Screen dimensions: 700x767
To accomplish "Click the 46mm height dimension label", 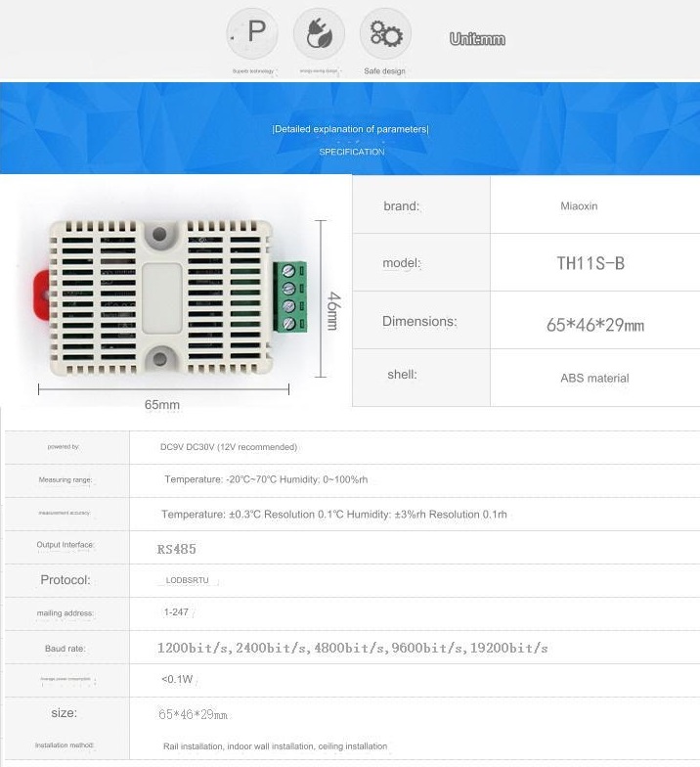I will click(x=332, y=310).
